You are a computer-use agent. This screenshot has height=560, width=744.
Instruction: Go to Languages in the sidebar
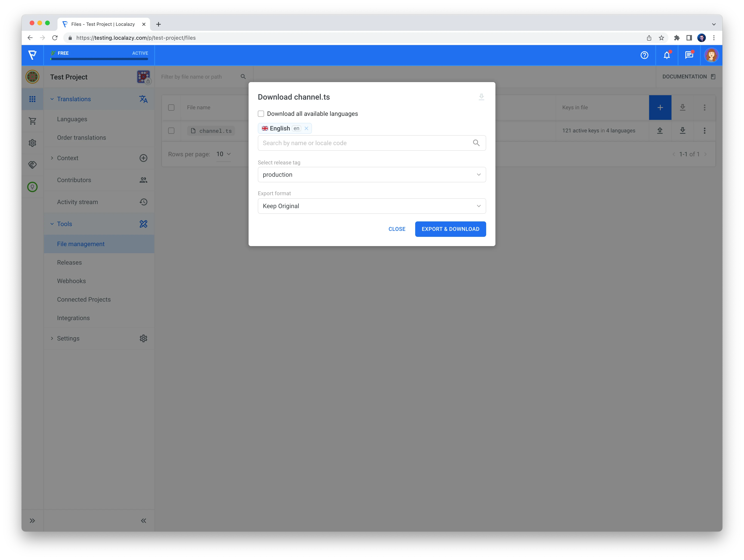(72, 119)
